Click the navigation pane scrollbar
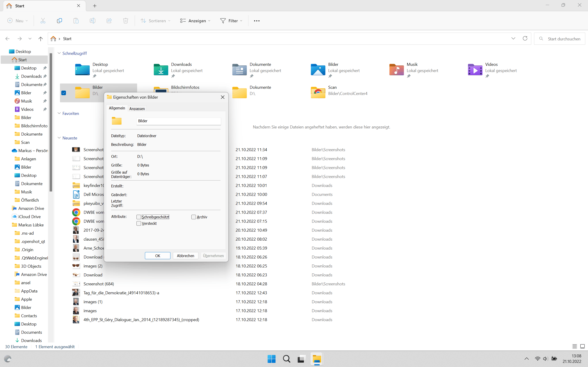 (51, 122)
